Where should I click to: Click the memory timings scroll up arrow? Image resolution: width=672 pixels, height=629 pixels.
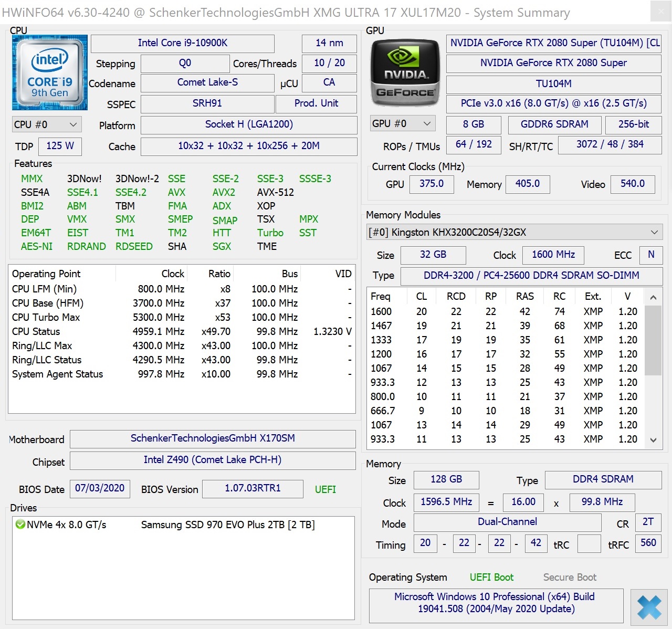click(653, 297)
